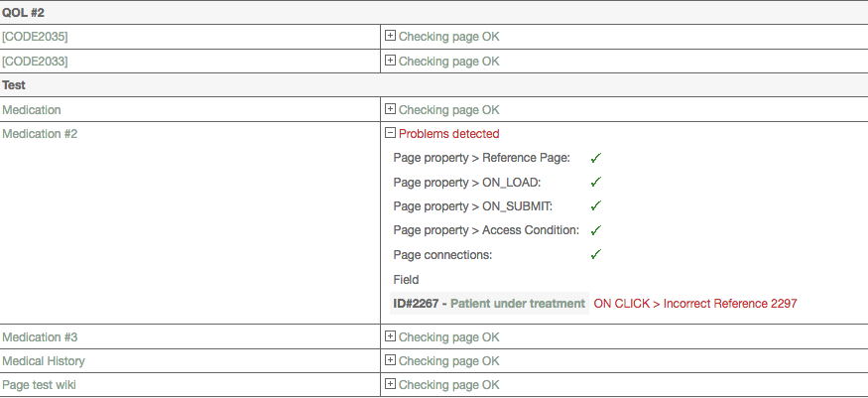Click the Reference Page green checkmark
Viewport: 868px width, 398px height.
(596, 158)
